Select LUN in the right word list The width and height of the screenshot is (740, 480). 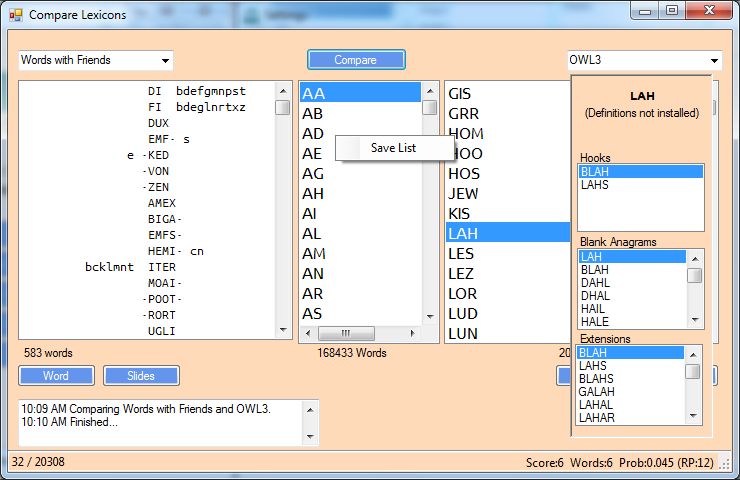(x=508, y=334)
